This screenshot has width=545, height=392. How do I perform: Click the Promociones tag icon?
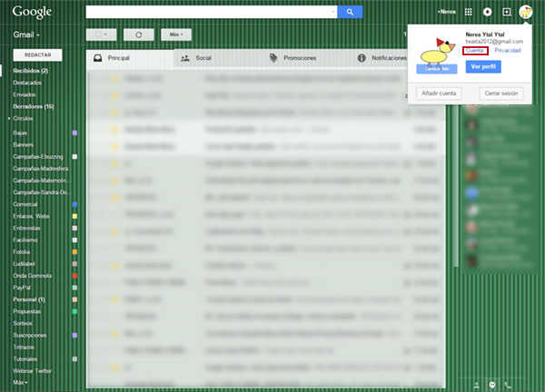tap(273, 58)
